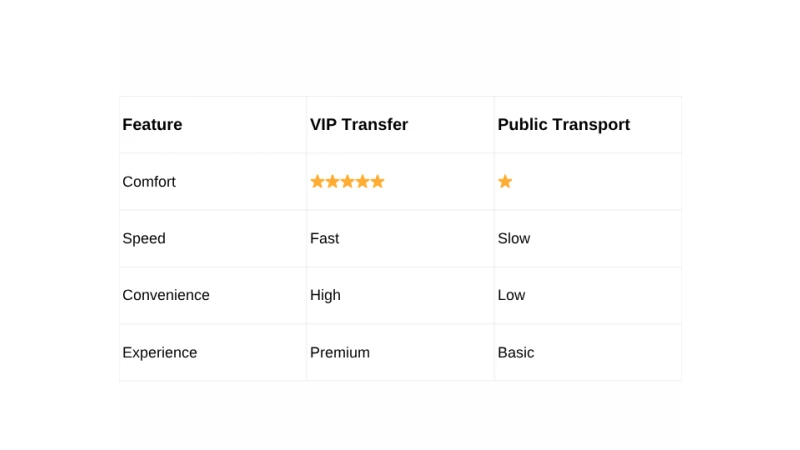Click the Feature column header

[152, 125]
